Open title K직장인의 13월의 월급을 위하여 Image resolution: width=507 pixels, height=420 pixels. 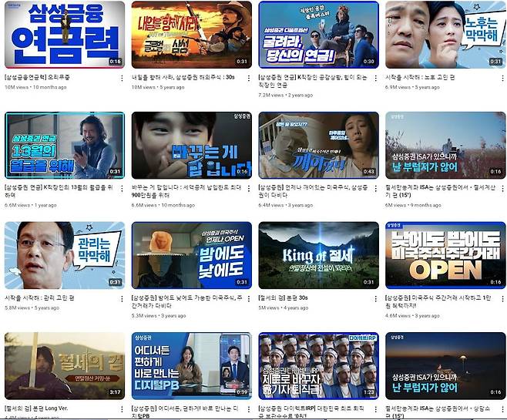(x=59, y=191)
